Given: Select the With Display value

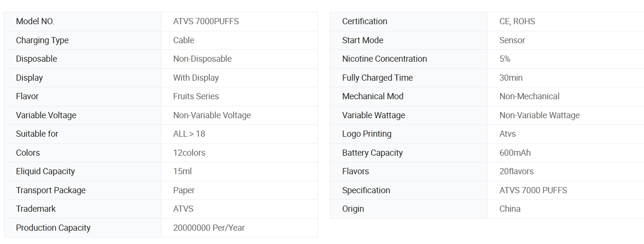Looking at the screenshot, I should (196, 78).
